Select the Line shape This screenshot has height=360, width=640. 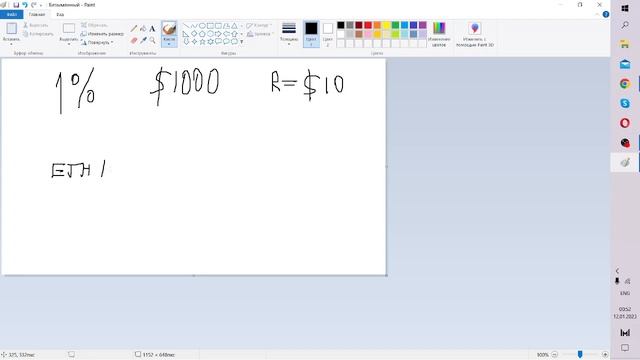tap(186, 26)
